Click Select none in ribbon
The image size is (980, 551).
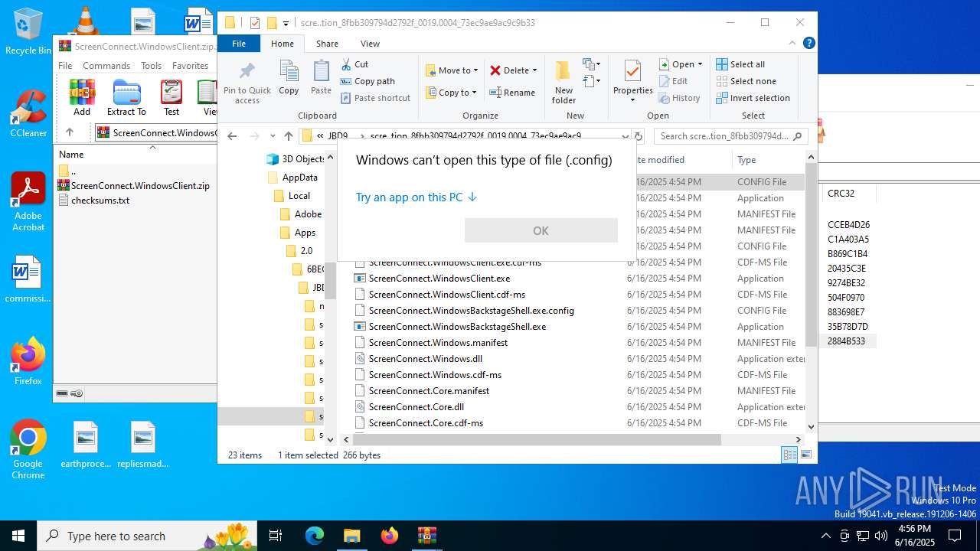pos(746,81)
